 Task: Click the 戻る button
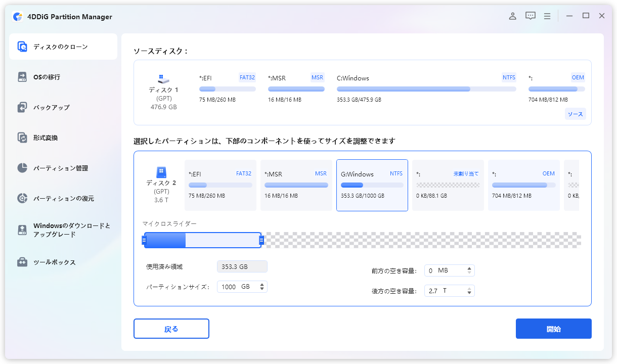click(171, 329)
